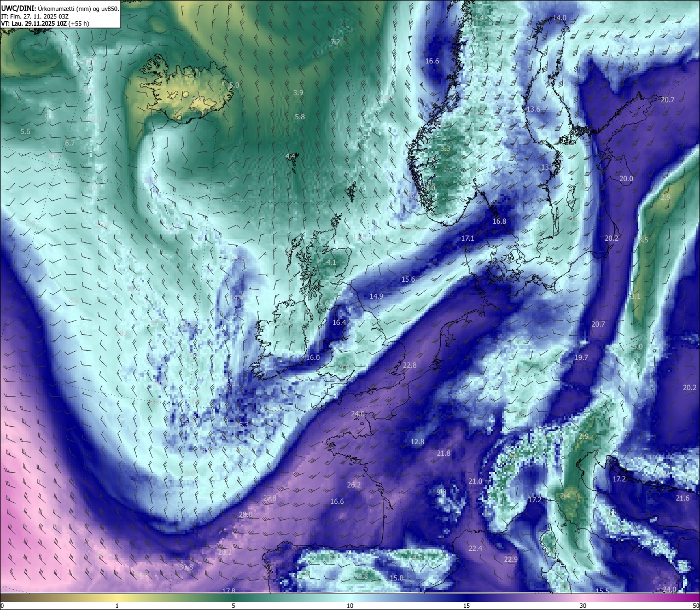This screenshot has width=700, height=610.
Task: Click the 16.0 value south of Ireland
Action: 313,358
